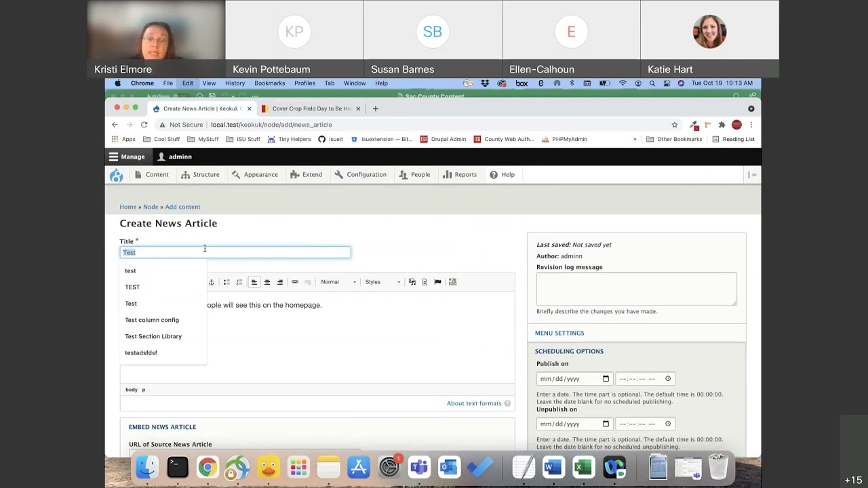
Task: Open the Help admin menu
Action: [x=502, y=175]
